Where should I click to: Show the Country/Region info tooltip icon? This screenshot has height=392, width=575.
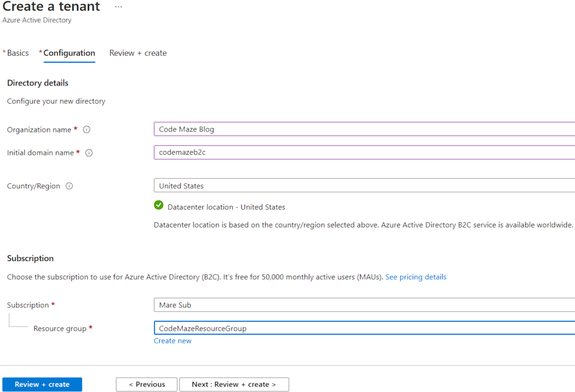click(x=69, y=186)
